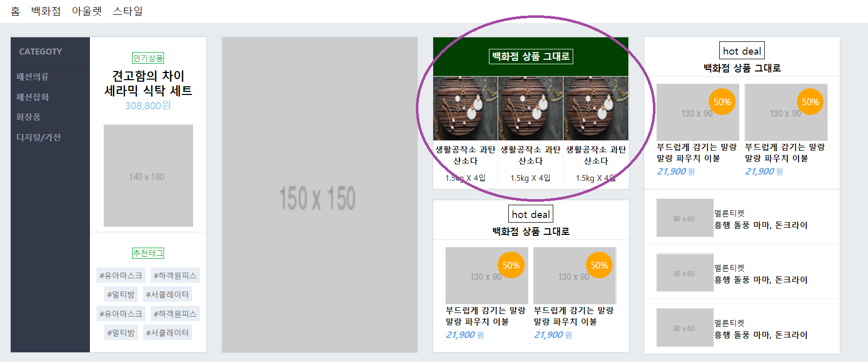Open the middle 과탄산소다 product photo
Screen dimensions: 868x362
click(530, 108)
